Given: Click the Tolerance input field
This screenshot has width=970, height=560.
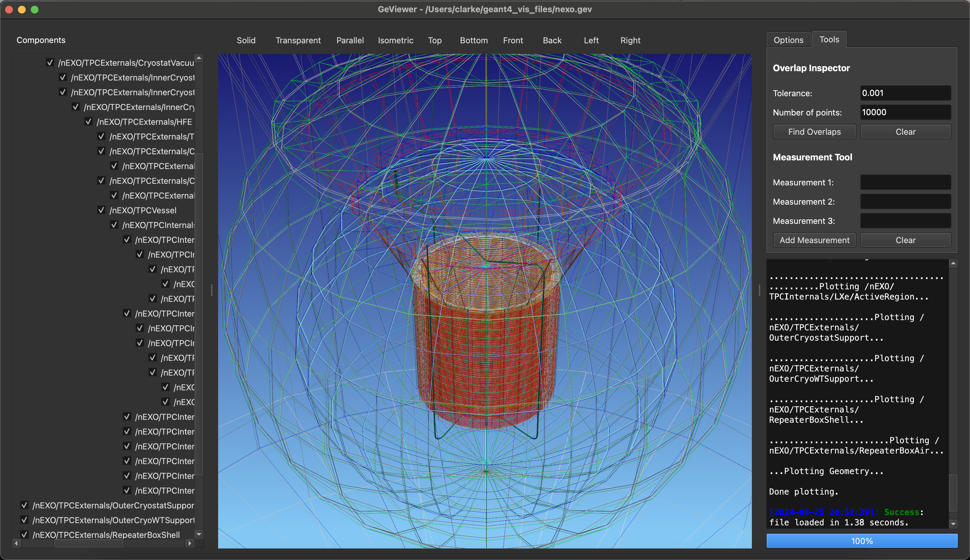Looking at the screenshot, I should pos(905,93).
